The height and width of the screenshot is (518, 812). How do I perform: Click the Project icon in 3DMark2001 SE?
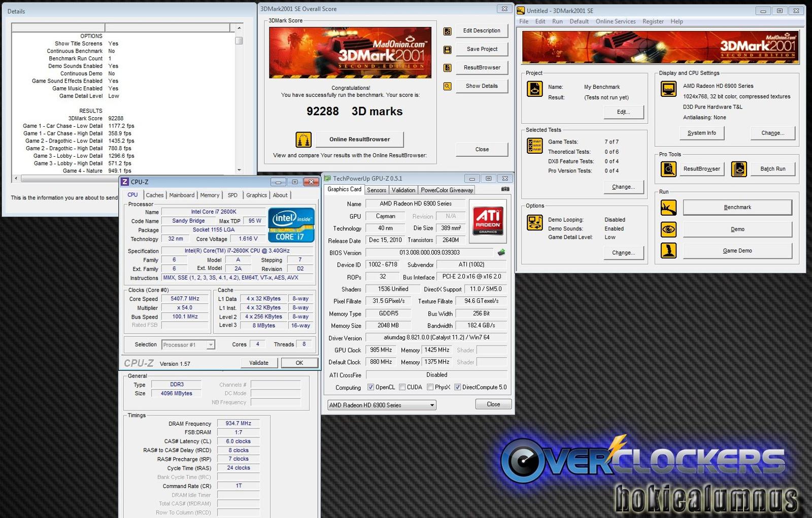(x=535, y=89)
